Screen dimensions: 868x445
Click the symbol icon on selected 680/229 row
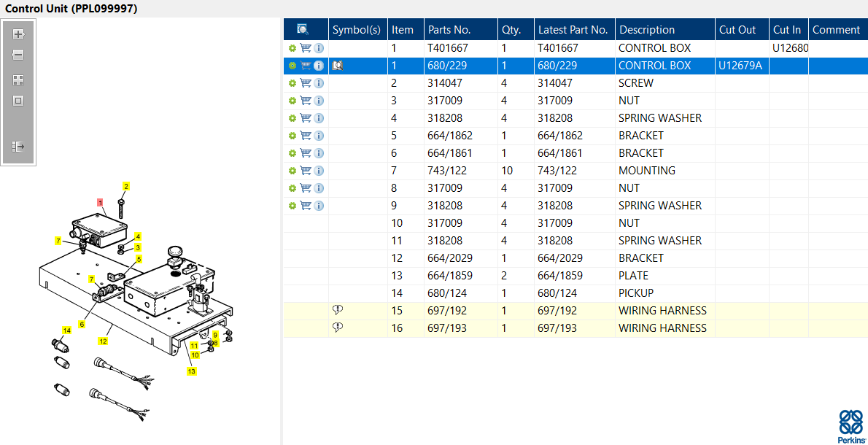click(x=338, y=66)
